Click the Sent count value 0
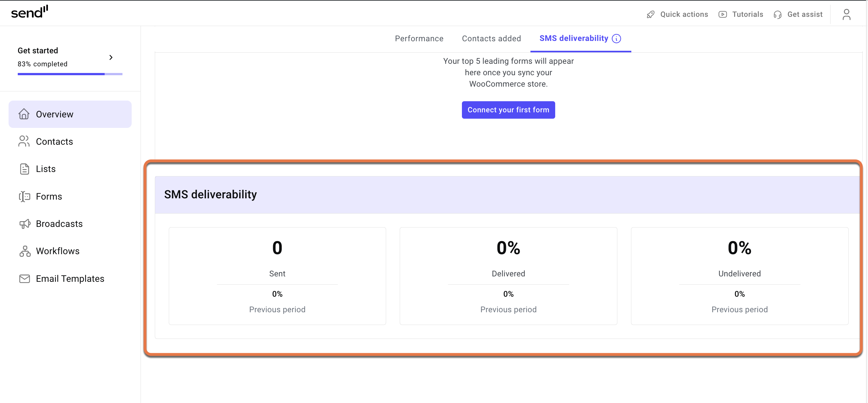The width and height of the screenshot is (868, 403). point(277,248)
